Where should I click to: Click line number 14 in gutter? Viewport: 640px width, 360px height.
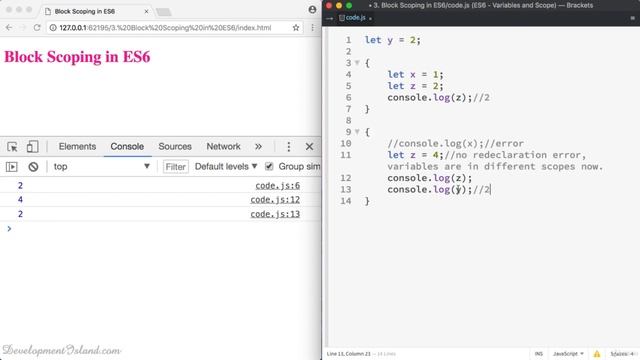click(x=346, y=201)
